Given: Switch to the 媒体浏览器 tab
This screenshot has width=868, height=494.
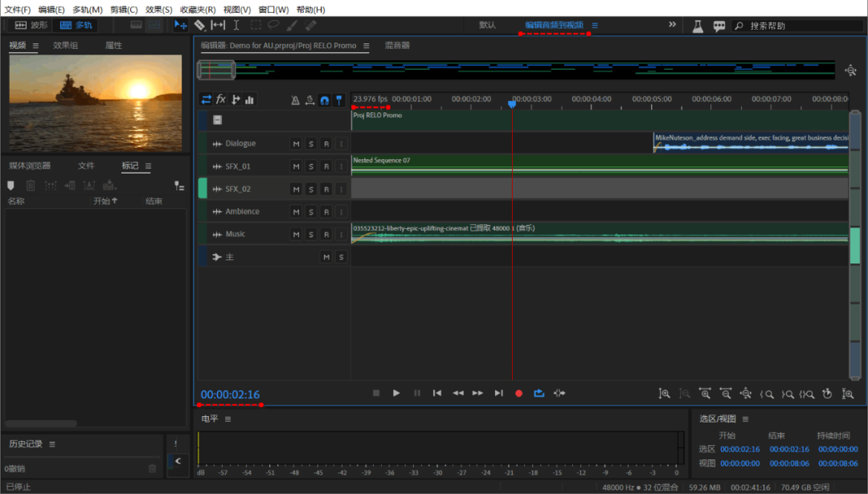Looking at the screenshot, I should pos(30,165).
